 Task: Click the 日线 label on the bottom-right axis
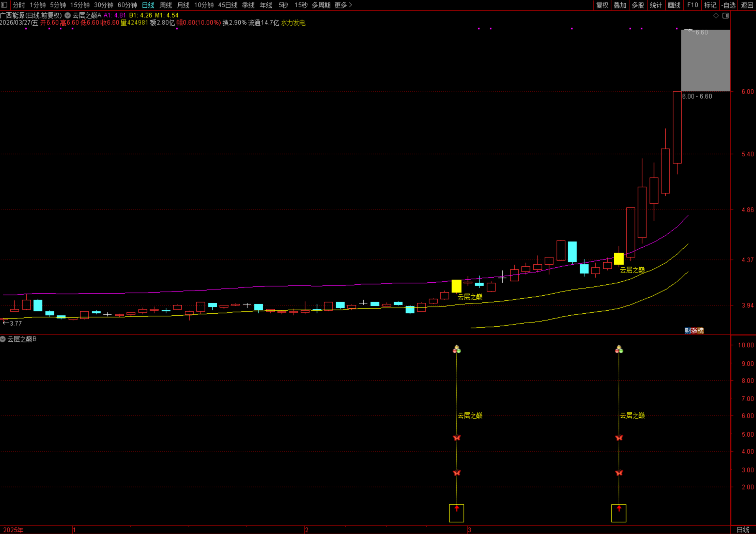pyautogui.click(x=743, y=530)
